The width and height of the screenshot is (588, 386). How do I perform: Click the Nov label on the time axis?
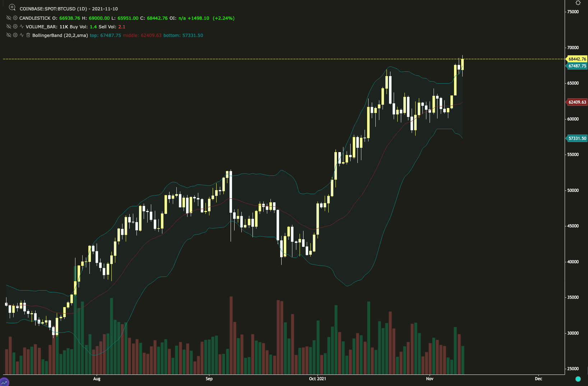point(430,379)
